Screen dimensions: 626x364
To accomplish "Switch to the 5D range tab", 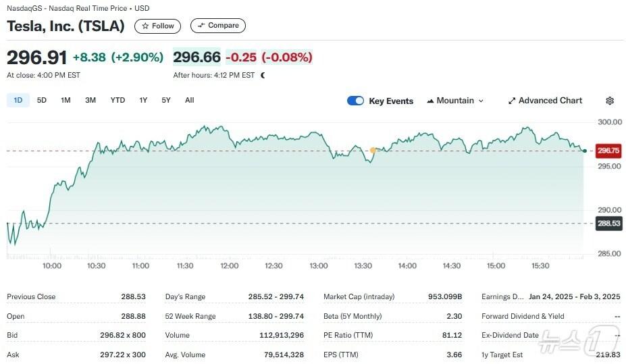I will tap(42, 100).
